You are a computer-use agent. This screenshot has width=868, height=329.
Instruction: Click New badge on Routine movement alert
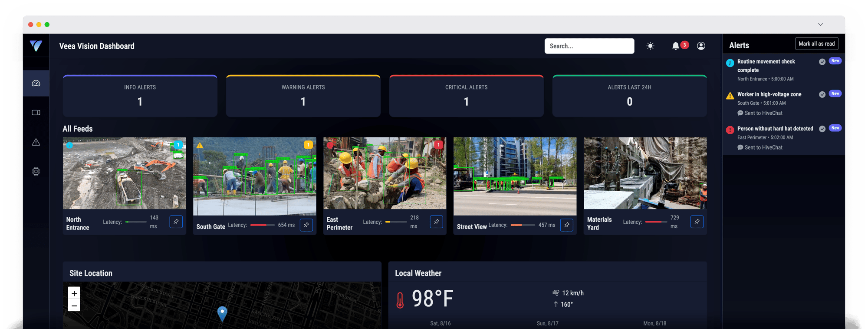point(835,61)
